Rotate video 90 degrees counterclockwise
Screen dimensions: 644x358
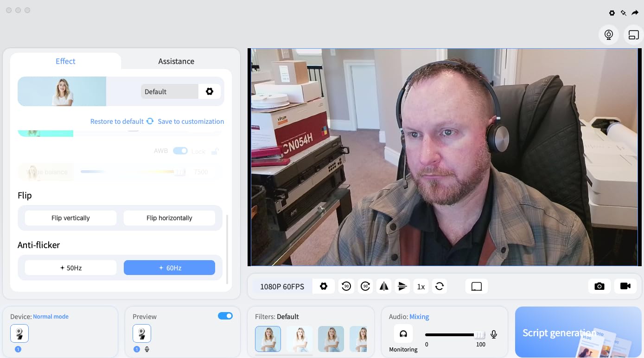(346, 287)
